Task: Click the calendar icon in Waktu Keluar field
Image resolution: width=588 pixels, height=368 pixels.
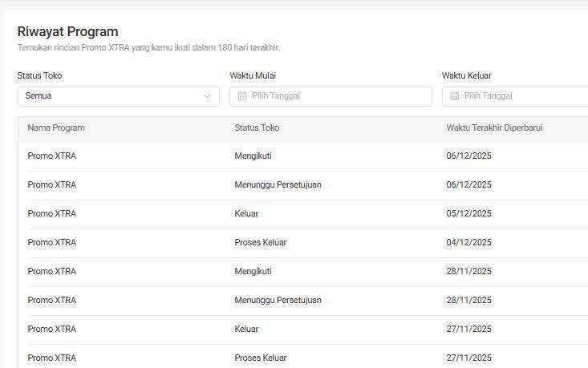Action: point(454,96)
